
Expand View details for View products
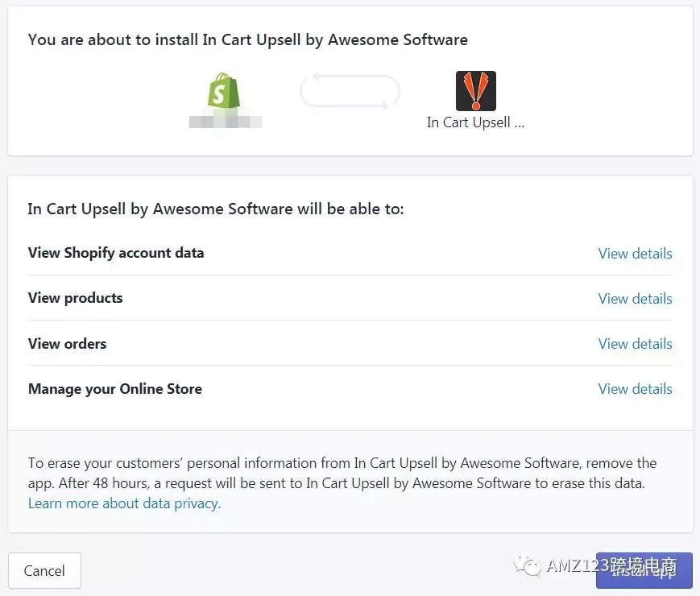(x=635, y=298)
